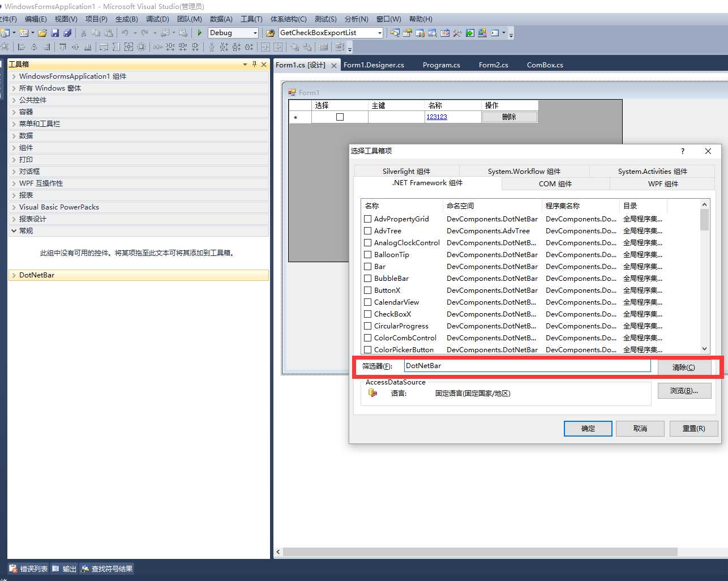
Task: Click the 浏览(B)... button
Action: point(684,391)
